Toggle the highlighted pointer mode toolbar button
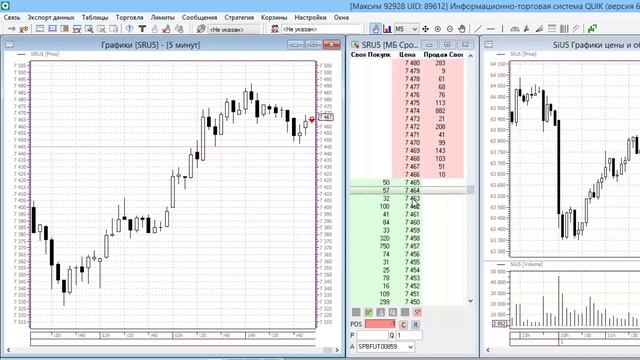The image size is (640, 360). click(376, 29)
